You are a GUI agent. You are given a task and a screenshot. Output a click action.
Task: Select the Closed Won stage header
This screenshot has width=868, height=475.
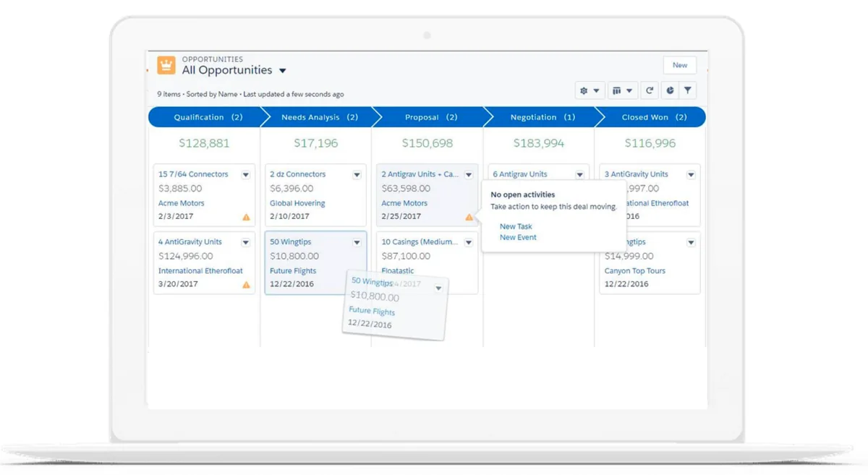point(654,117)
